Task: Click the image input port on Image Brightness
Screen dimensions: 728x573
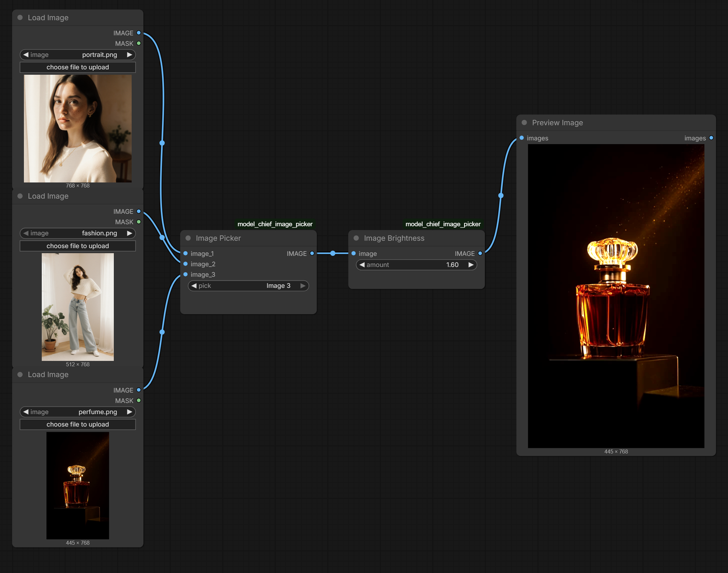Action: [x=354, y=254]
